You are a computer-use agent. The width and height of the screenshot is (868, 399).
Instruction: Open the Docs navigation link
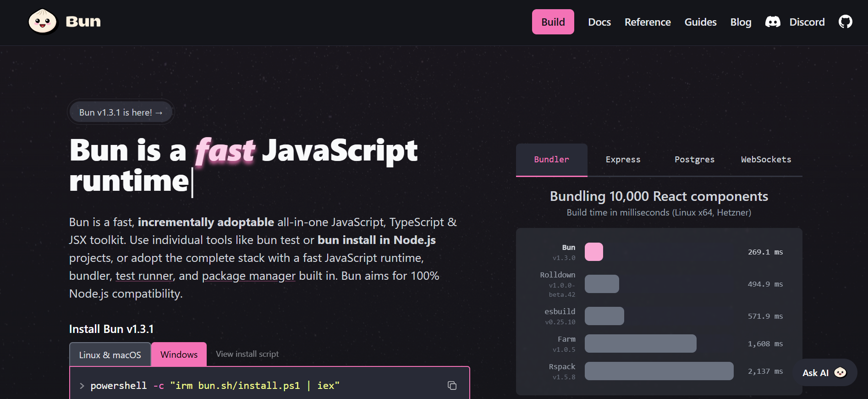coord(599,22)
